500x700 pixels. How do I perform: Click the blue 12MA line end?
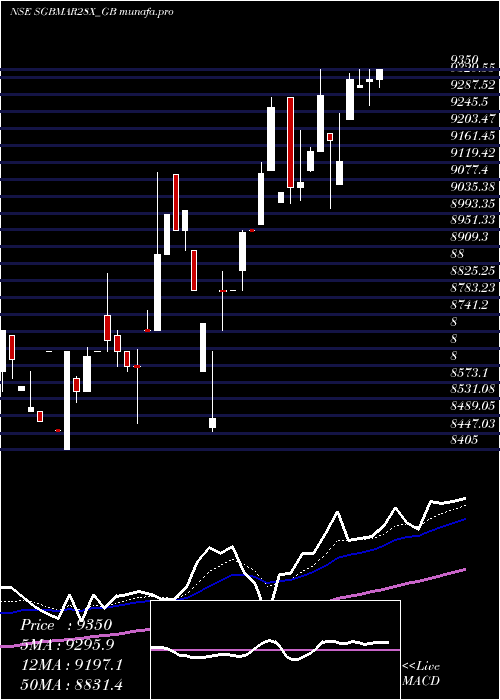[464, 519]
